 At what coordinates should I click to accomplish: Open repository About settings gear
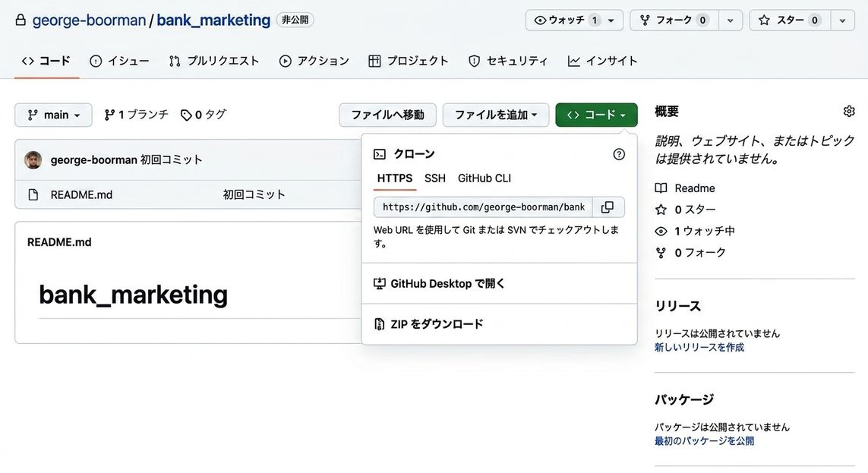coord(848,111)
